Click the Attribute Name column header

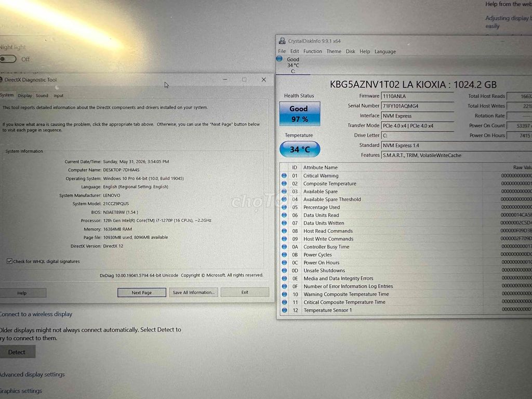pos(320,167)
